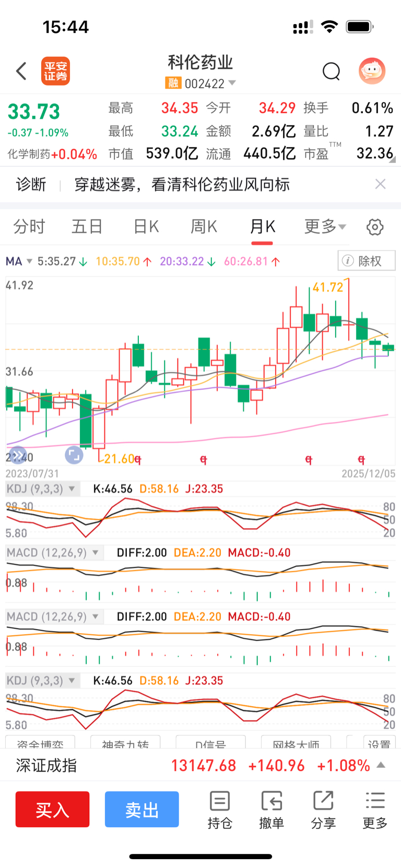Image resolution: width=401 pixels, height=868 pixels.
Task: Tap the red 买入 button
Action: [52, 809]
